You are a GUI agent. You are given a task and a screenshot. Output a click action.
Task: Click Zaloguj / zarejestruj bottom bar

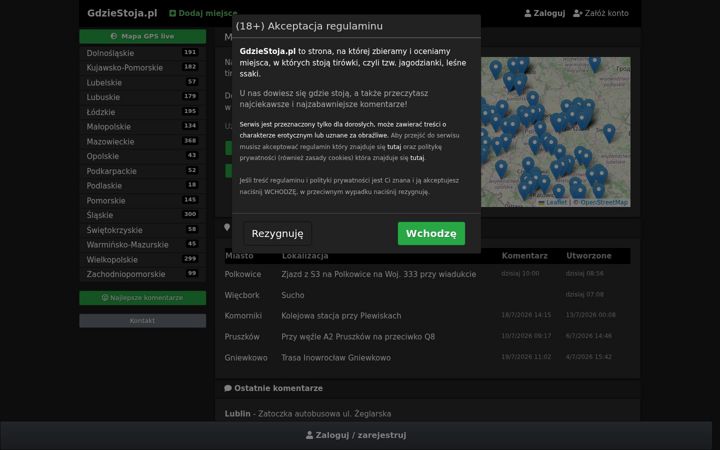click(356, 435)
